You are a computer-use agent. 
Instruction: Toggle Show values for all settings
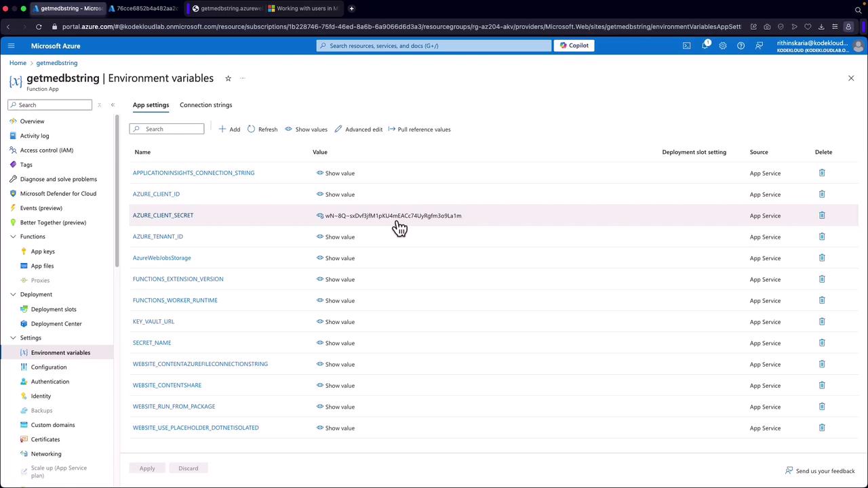[306, 129]
